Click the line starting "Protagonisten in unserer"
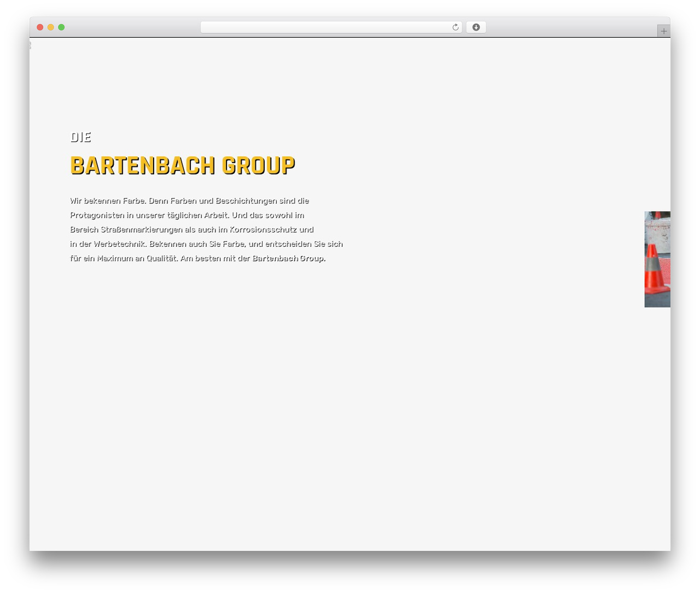Screen dimensions: 700x593 click(187, 215)
